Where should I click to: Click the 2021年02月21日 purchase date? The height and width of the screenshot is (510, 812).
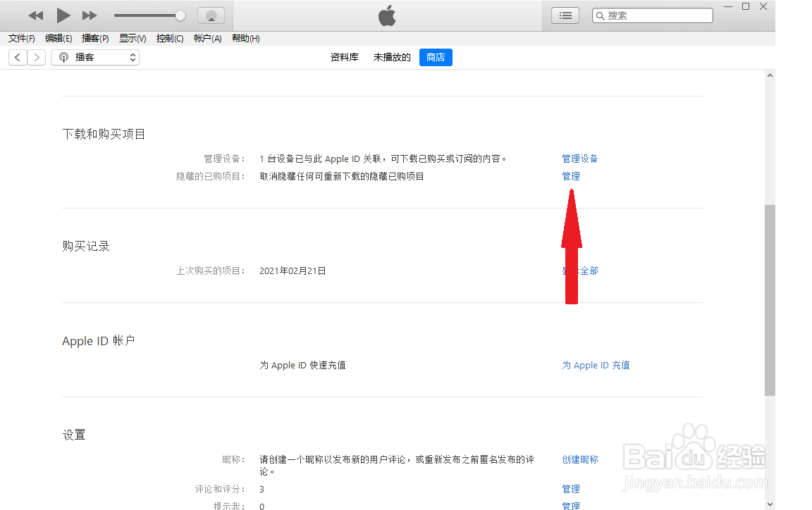293,270
